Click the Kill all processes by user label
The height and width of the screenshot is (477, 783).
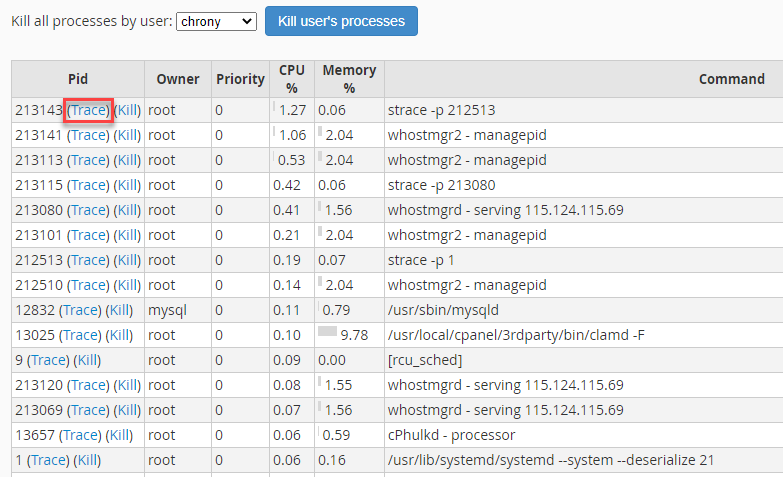(x=92, y=21)
